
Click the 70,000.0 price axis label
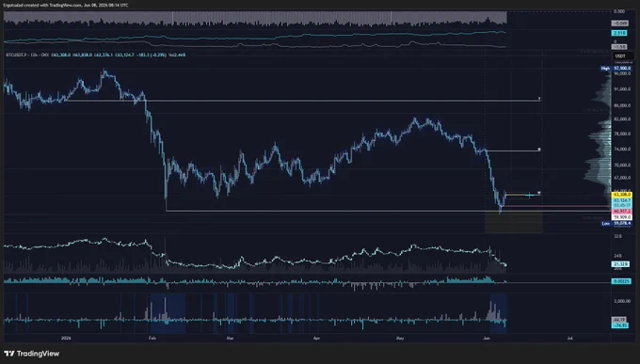click(x=622, y=166)
